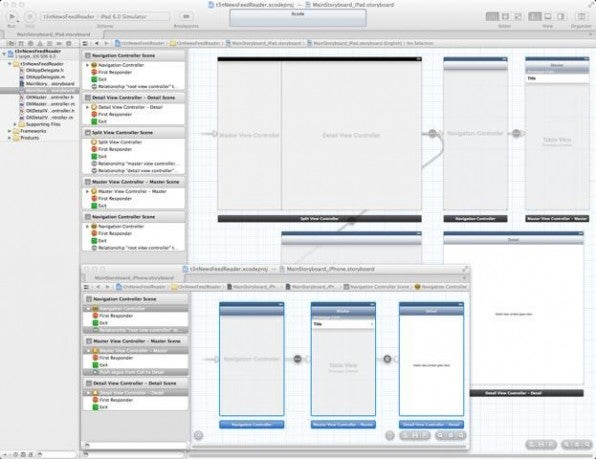Expand the Supporting Files group
The height and width of the screenshot is (459, 596).
pos(15,124)
